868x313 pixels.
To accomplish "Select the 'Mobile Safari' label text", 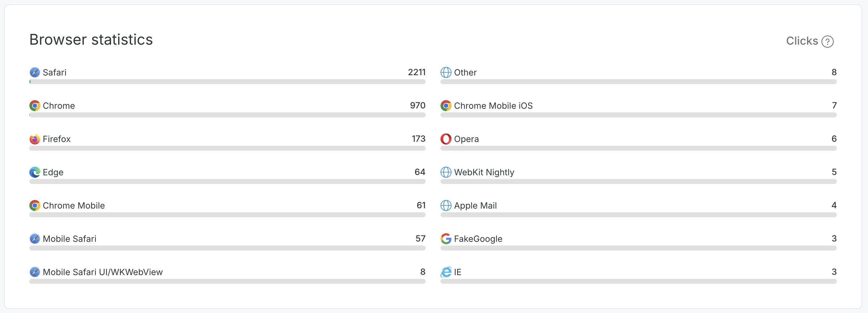I will click(x=70, y=239).
